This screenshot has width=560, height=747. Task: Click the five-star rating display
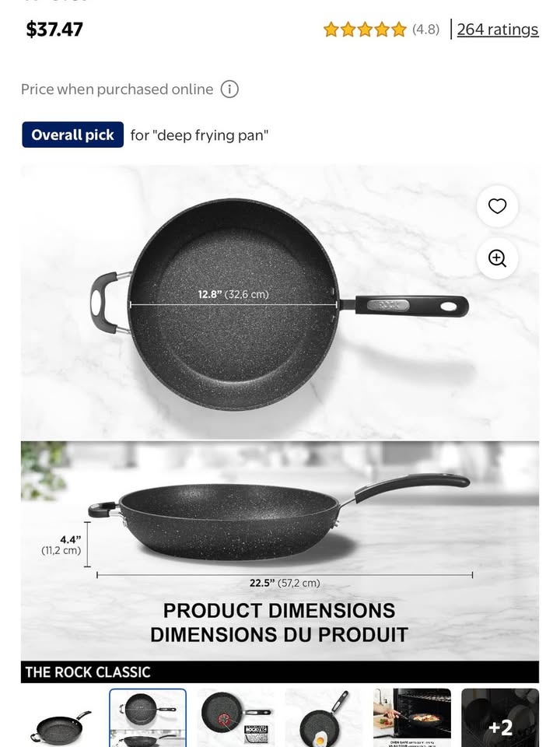point(365,30)
